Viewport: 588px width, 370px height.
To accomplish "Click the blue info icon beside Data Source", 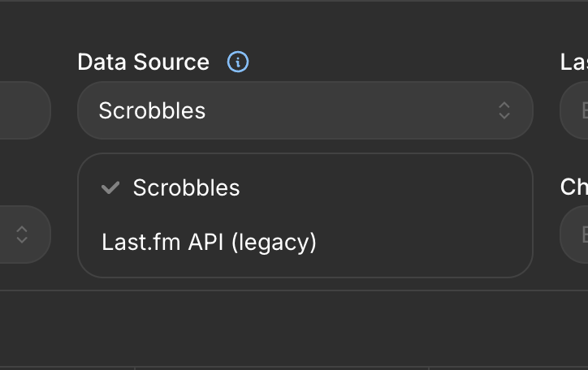I will [x=238, y=62].
